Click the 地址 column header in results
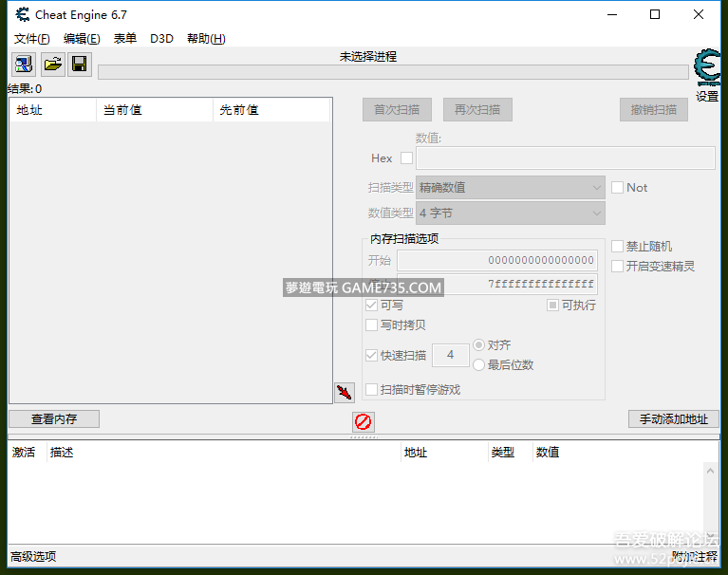Viewport: 728px width, 575px height. (x=53, y=110)
